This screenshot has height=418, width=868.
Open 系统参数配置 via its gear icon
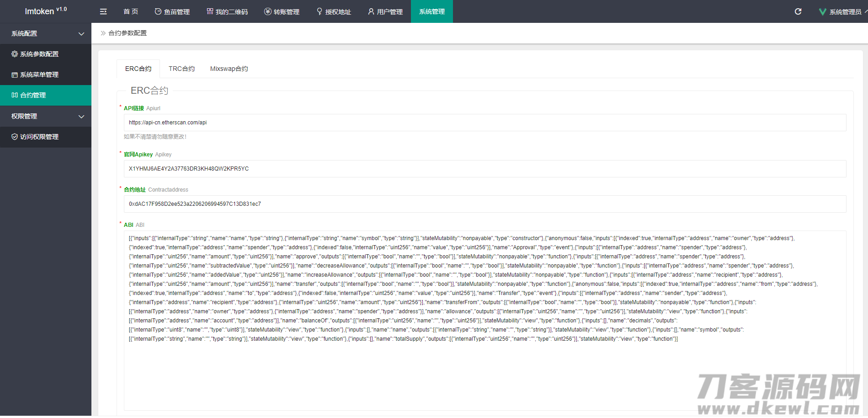point(15,54)
